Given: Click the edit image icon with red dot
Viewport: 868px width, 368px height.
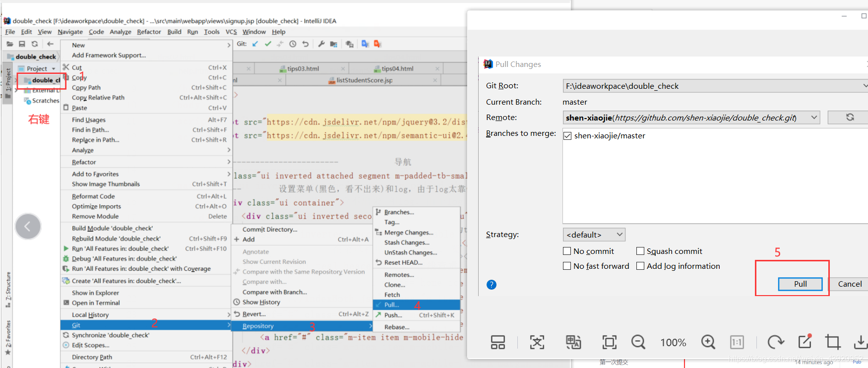Looking at the screenshot, I should coord(805,341).
